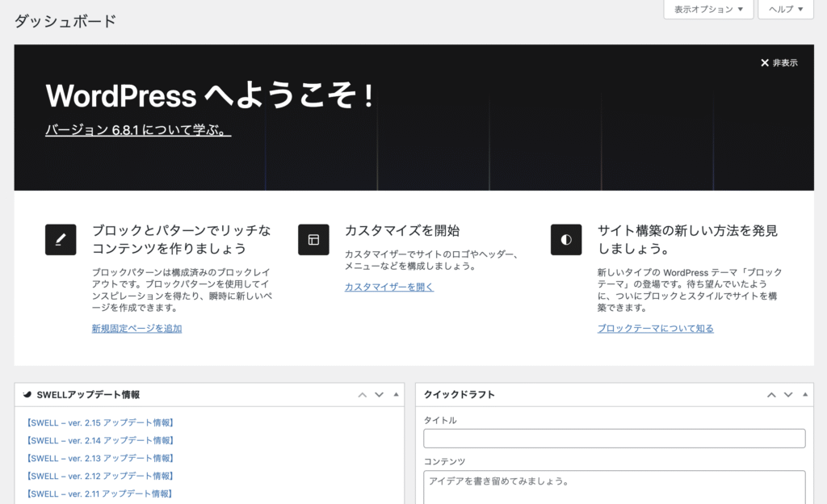Click the クイックドラフト widget title

pyautogui.click(x=460, y=395)
